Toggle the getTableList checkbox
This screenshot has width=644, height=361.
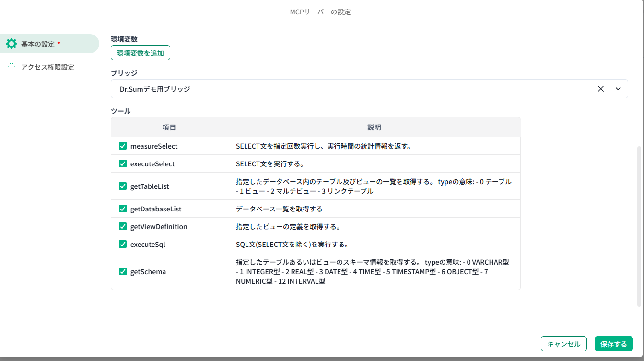tap(123, 186)
